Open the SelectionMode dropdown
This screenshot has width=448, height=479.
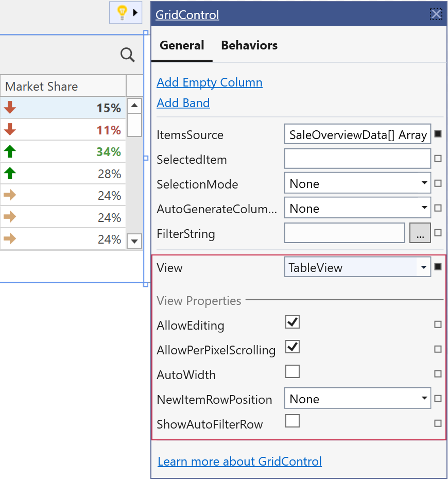point(357,183)
